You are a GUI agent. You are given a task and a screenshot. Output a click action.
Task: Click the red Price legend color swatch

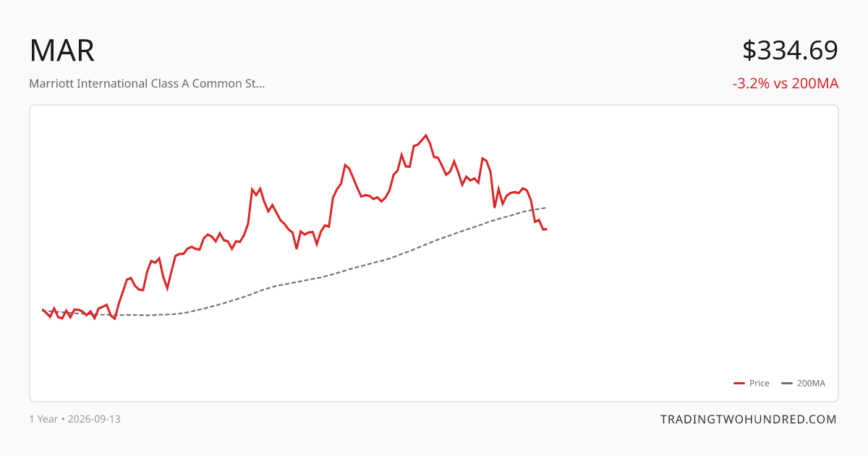pyautogui.click(x=739, y=384)
